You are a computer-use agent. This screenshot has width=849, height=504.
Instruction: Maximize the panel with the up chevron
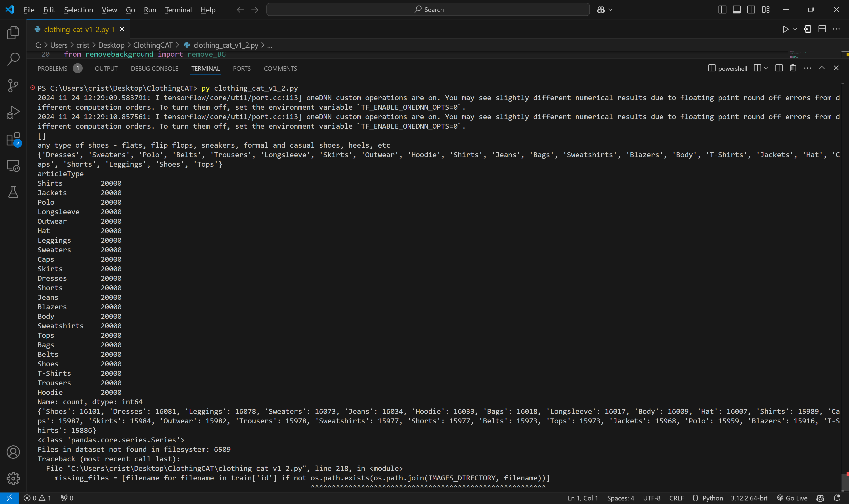822,68
